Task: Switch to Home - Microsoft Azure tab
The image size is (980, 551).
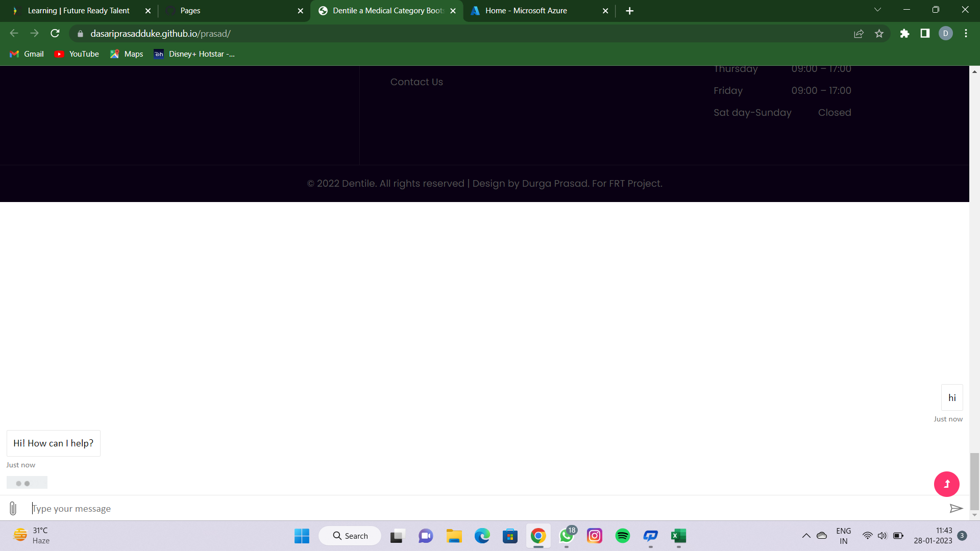Action: pos(539,11)
